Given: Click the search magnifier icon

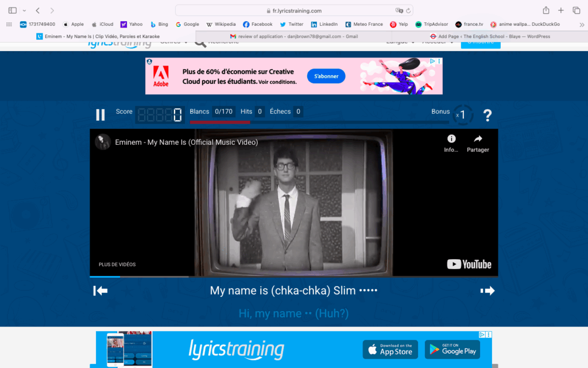Looking at the screenshot, I should 200,44.
